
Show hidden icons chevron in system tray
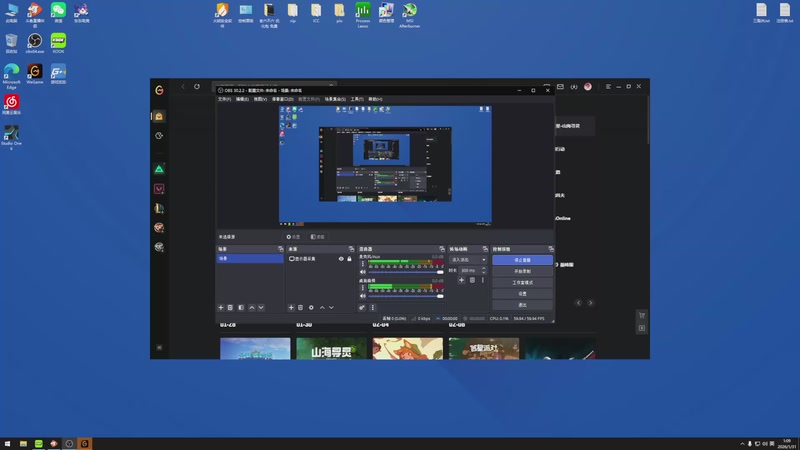coord(742,444)
